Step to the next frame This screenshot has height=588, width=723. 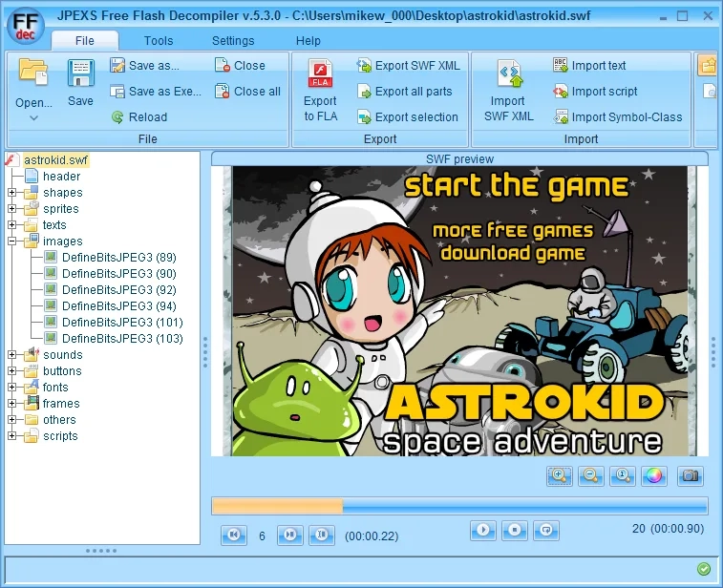[290, 535]
